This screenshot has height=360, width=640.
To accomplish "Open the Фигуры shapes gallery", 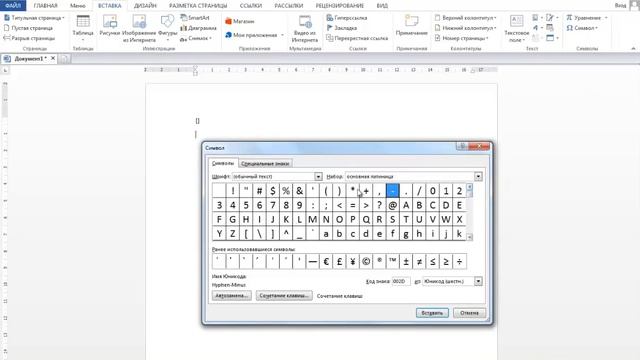I will pos(167,27).
